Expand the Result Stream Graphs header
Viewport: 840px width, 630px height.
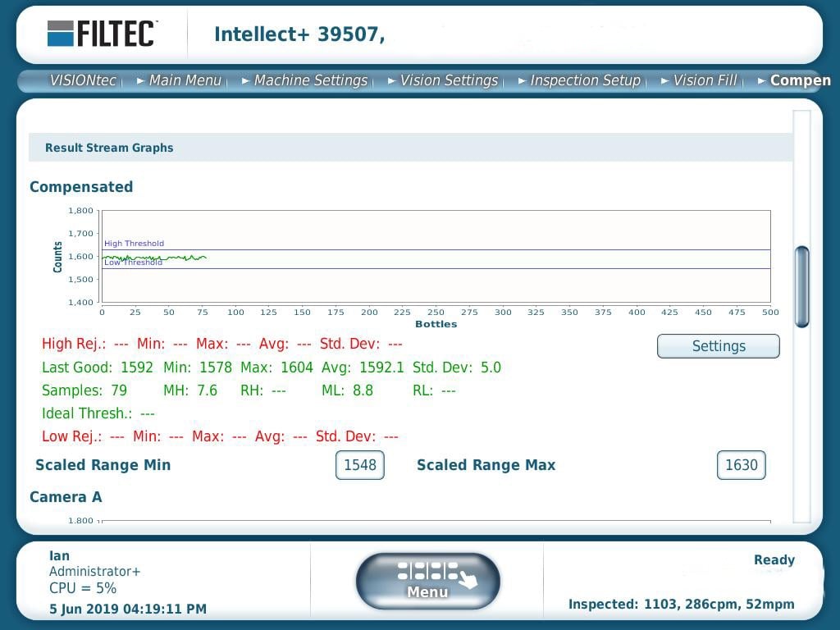coord(108,148)
